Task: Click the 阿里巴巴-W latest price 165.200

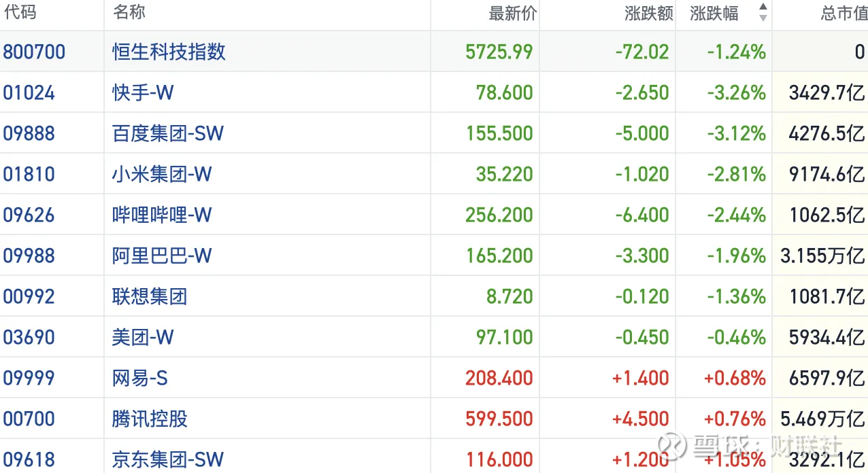Action: pyautogui.click(x=499, y=256)
